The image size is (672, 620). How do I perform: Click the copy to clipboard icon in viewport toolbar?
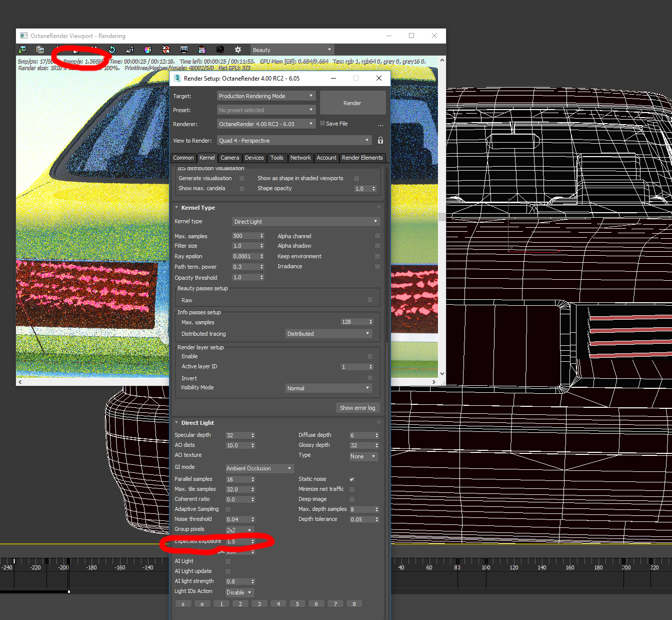[40, 50]
